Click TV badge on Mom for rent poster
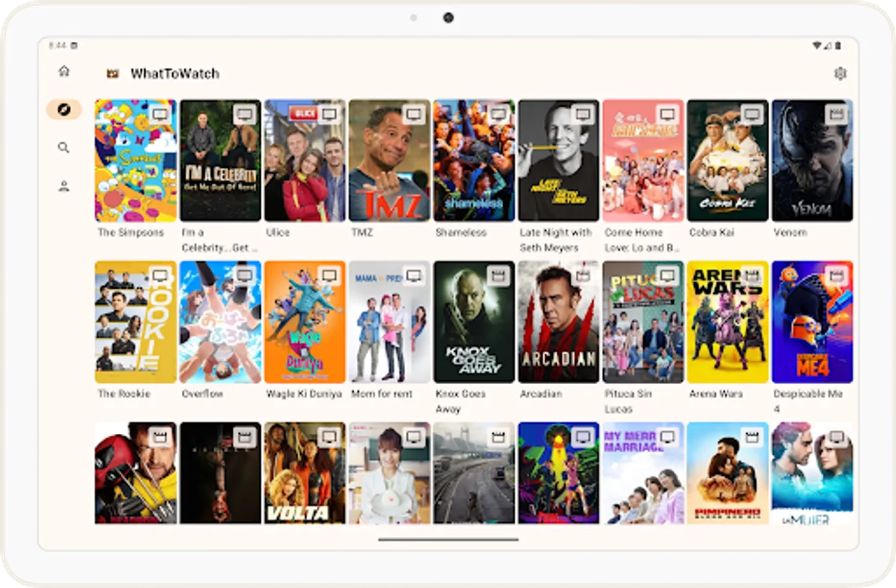 coord(414,276)
